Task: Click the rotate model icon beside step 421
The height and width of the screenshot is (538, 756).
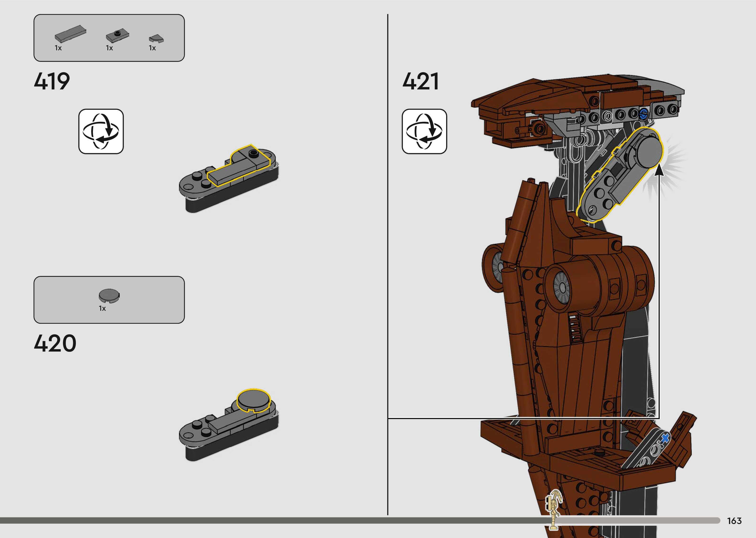Action: [424, 131]
